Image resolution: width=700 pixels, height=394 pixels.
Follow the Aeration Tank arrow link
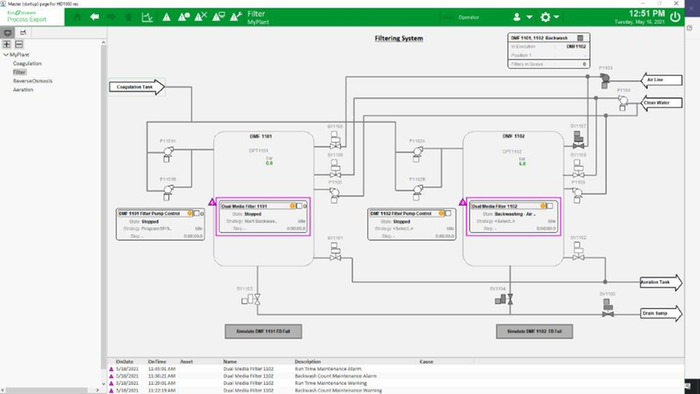coord(661,282)
